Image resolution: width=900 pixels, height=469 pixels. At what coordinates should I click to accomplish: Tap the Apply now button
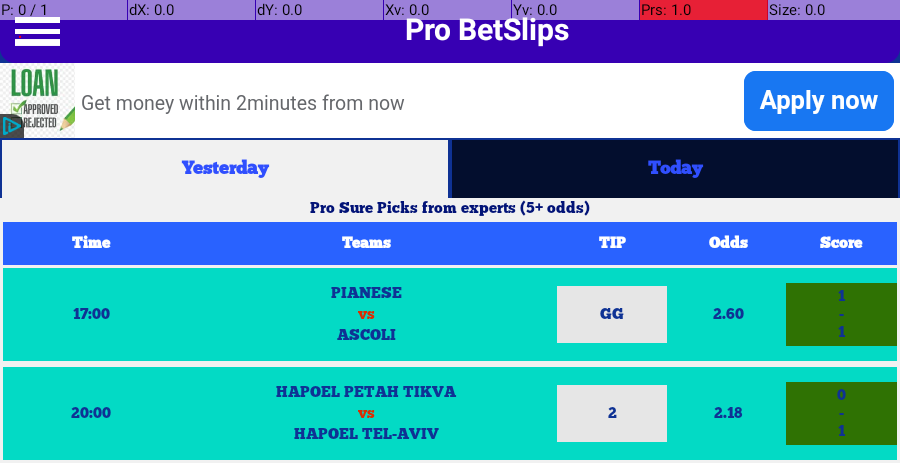point(818,101)
